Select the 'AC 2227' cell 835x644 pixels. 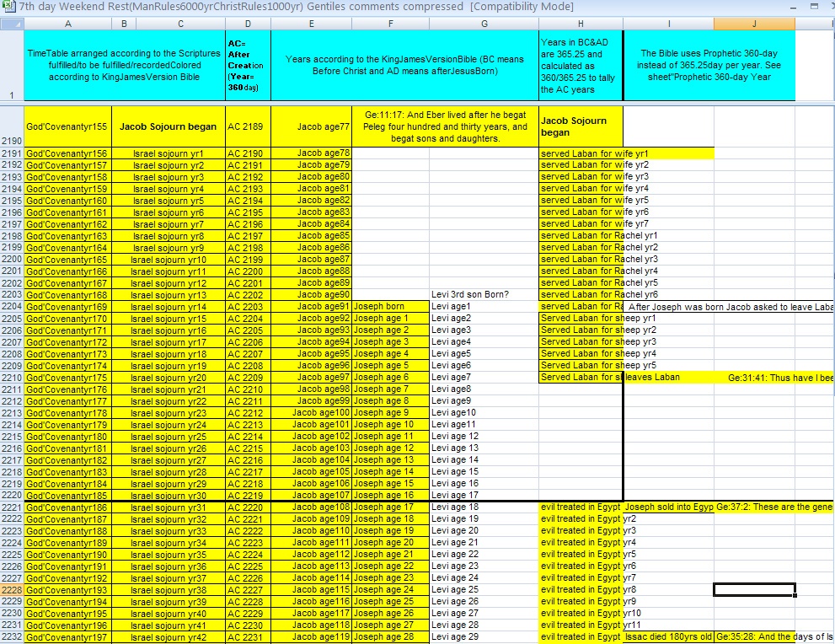pos(249,590)
